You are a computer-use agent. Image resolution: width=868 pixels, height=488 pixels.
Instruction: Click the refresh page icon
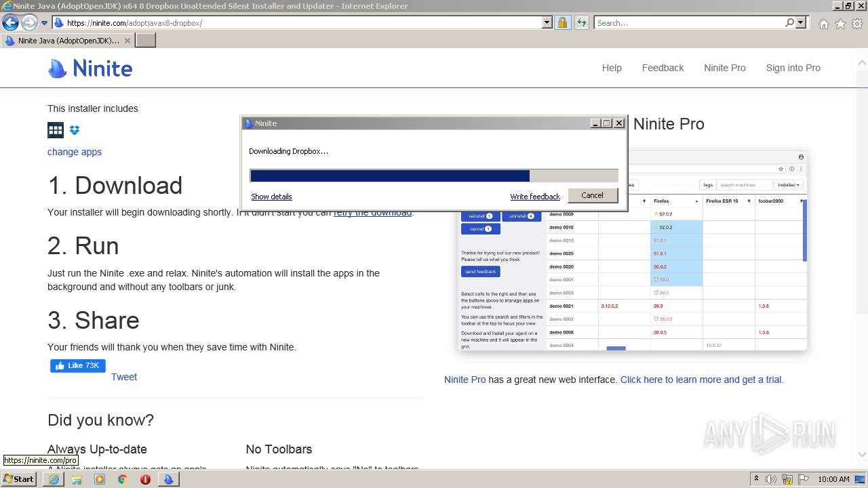pos(581,22)
